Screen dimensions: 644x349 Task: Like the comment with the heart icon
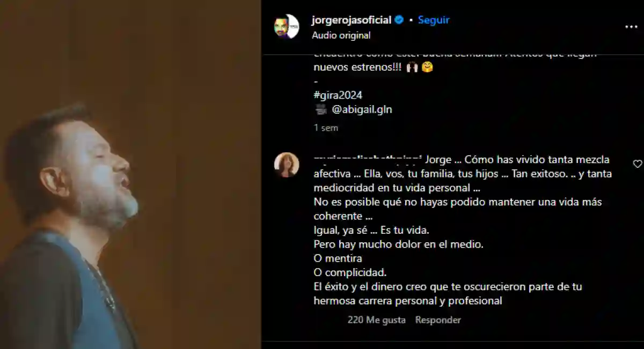638,164
